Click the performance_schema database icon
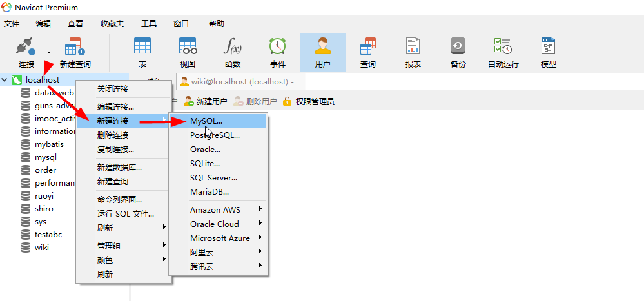This screenshot has width=644, height=301. click(26, 183)
